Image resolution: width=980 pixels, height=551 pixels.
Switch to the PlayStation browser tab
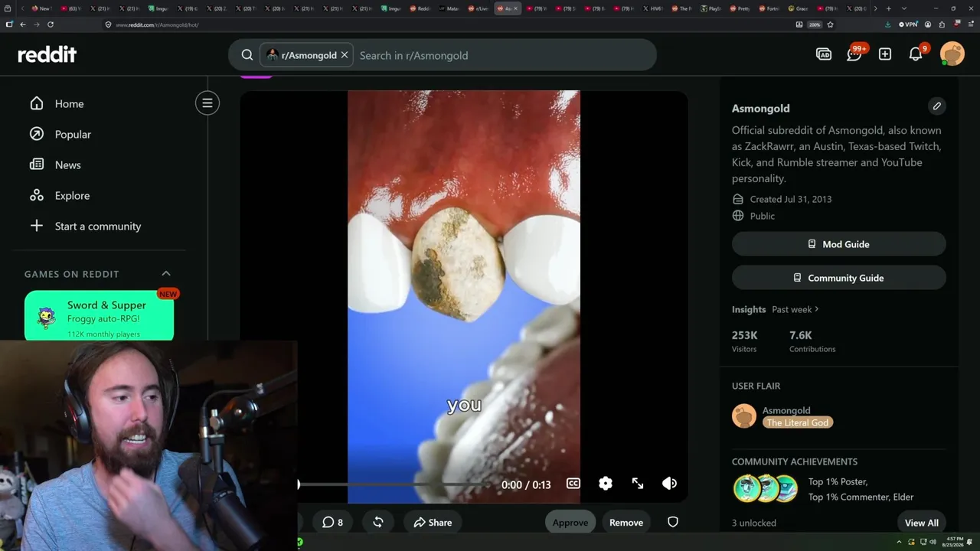pyautogui.click(x=712, y=8)
